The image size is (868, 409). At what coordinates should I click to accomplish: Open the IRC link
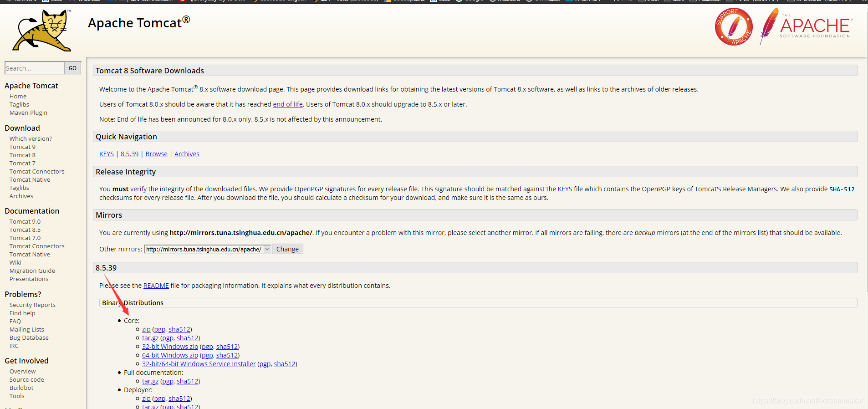tap(14, 346)
